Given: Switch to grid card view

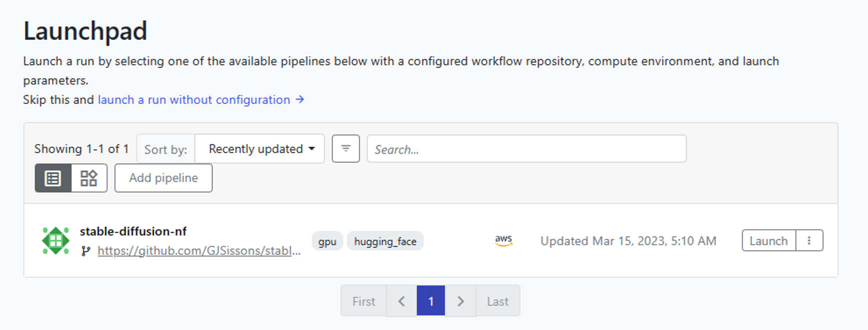Looking at the screenshot, I should pos(89,178).
